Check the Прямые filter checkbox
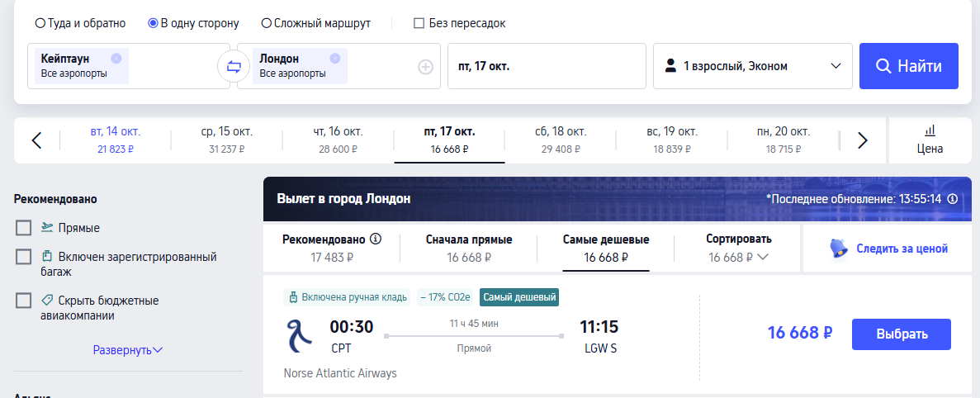The width and height of the screenshot is (980, 398). click(x=24, y=228)
